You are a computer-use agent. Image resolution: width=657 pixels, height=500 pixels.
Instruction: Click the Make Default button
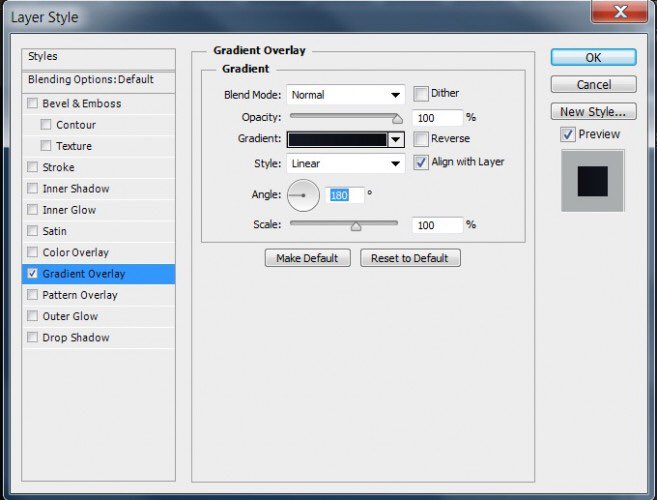[308, 258]
